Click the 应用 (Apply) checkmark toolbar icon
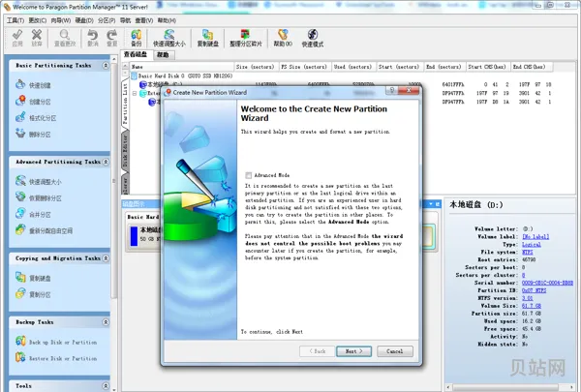The width and height of the screenshot is (581, 392). (17, 38)
